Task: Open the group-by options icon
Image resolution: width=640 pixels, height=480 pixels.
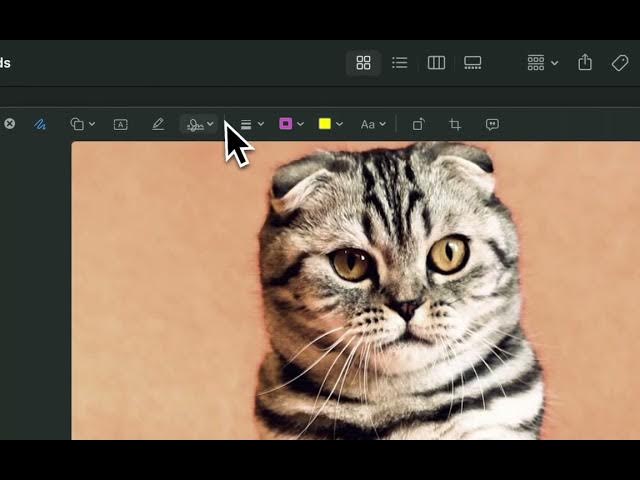Action: 536,63
